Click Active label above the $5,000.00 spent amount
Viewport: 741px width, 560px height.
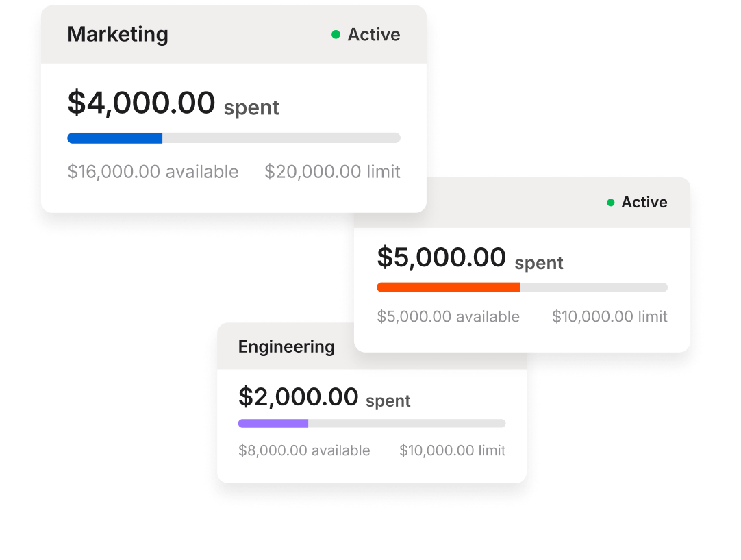(x=644, y=203)
